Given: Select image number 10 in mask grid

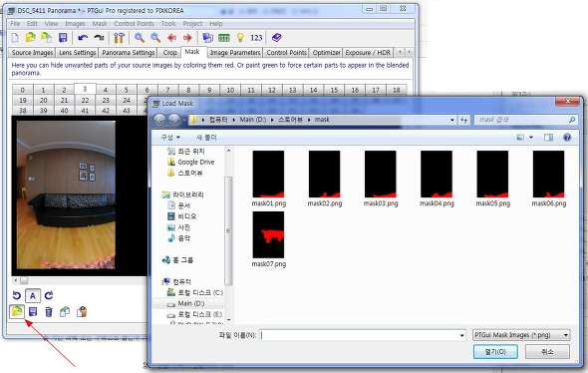Looking at the screenshot, I should [x=230, y=90].
